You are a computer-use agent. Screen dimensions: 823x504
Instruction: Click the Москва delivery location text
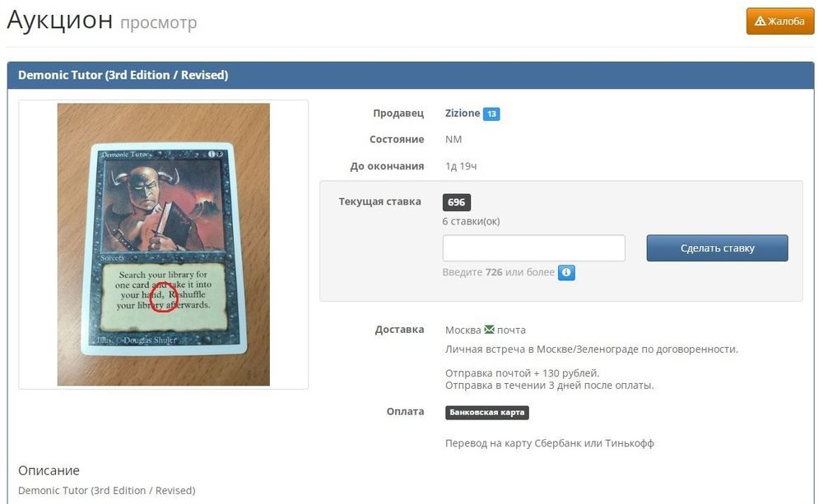[463, 331]
